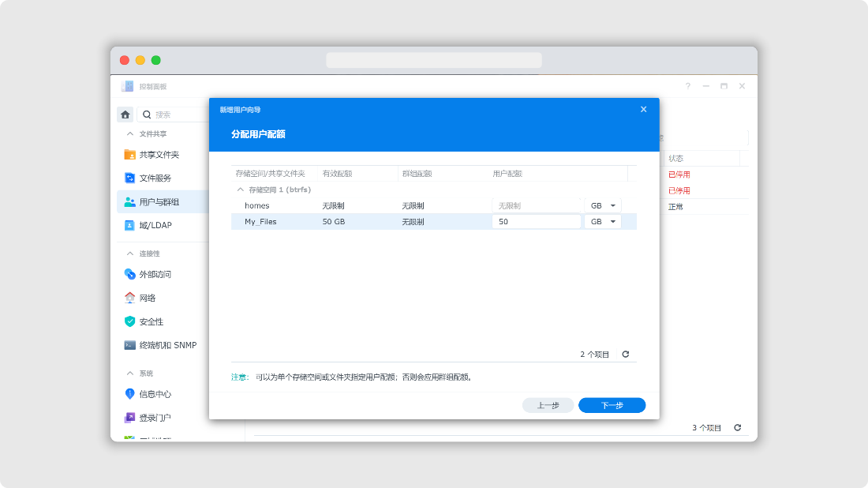
Task: Open 文件服务 file services icon
Action: (130, 178)
